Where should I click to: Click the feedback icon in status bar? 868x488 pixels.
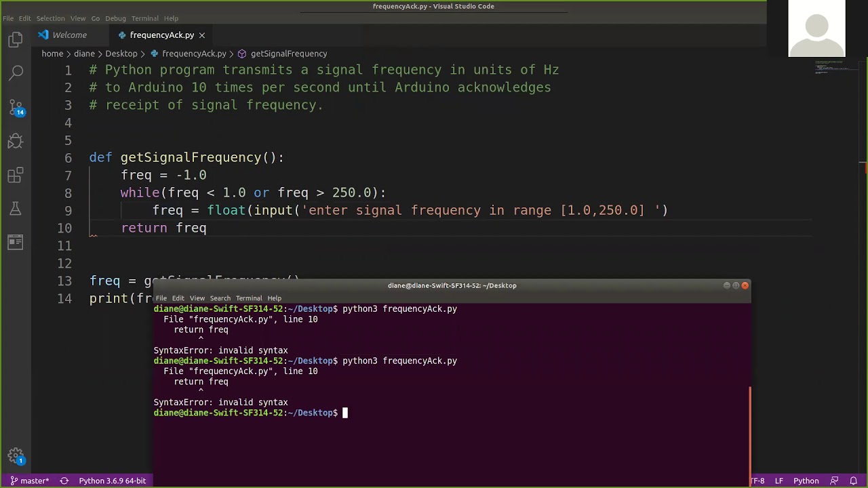point(834,481)
